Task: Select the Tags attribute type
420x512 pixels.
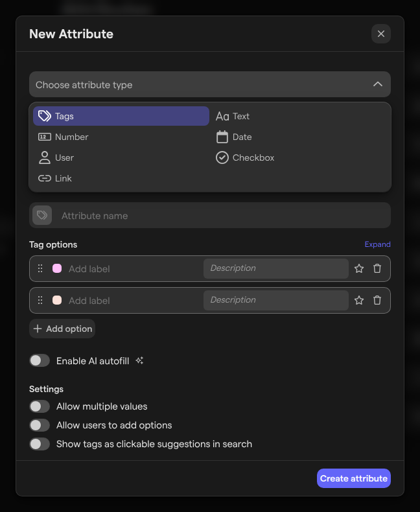Action: pyautogui.click(x=121, y=116)
